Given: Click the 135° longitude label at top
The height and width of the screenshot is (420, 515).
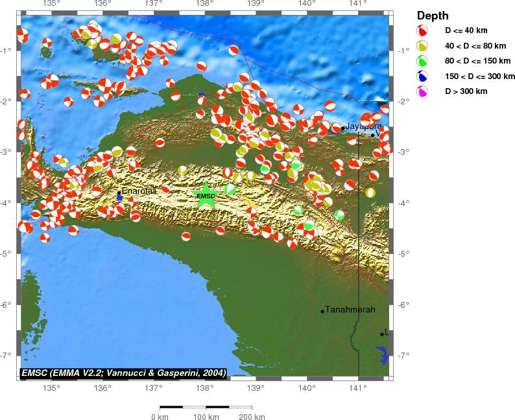Looking at the screenshot, I should coord(52,4).
